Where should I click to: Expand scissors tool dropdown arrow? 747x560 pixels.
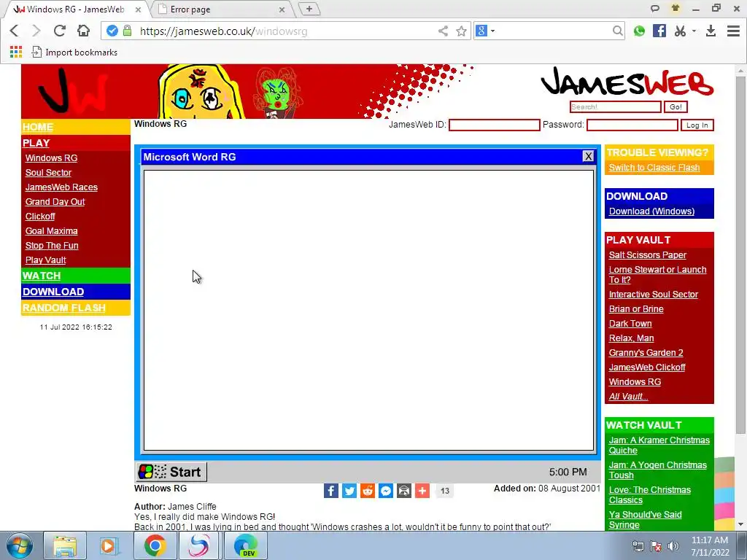(694, 31)
